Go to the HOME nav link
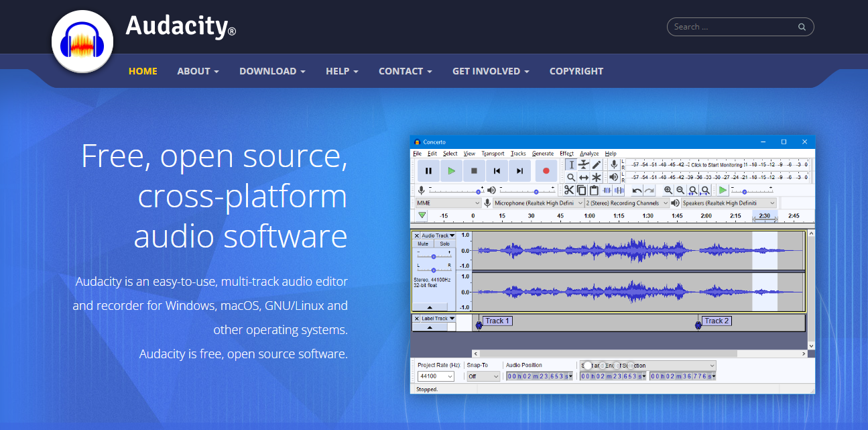 tap(143, 71)
